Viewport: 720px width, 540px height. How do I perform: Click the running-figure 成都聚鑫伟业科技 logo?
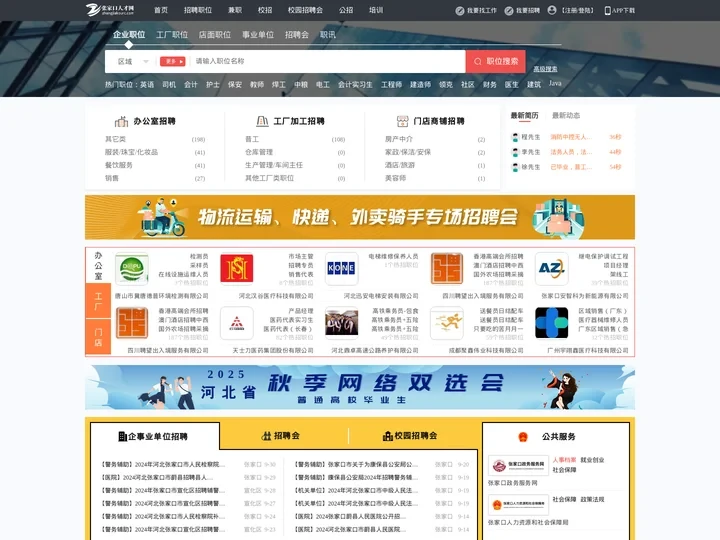tap(446, 323)
